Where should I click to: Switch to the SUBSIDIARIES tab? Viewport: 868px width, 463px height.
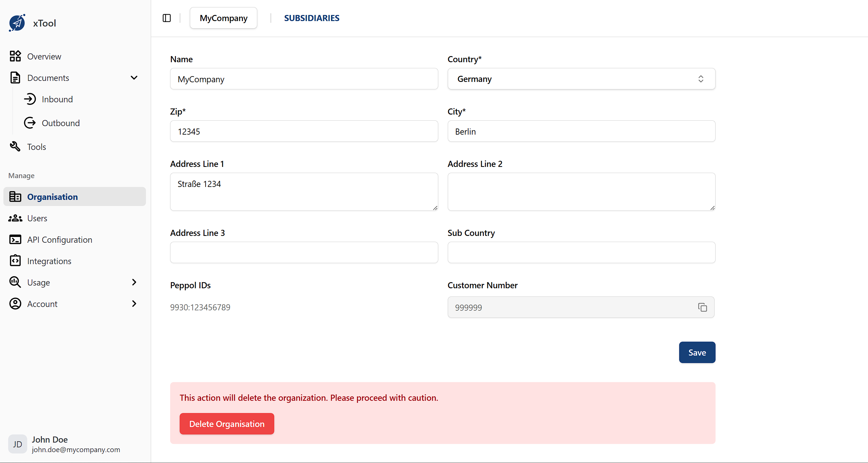tap(311, 18)
